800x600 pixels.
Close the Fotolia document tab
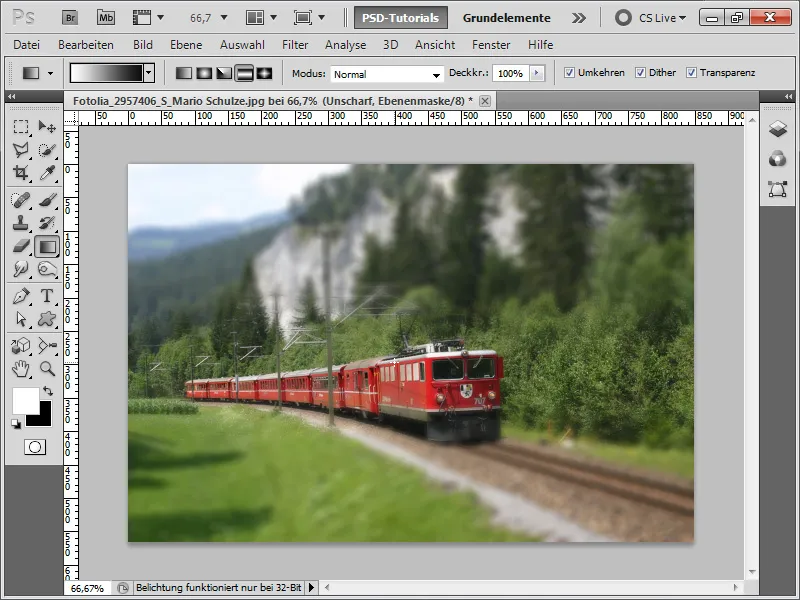[485, 101]
